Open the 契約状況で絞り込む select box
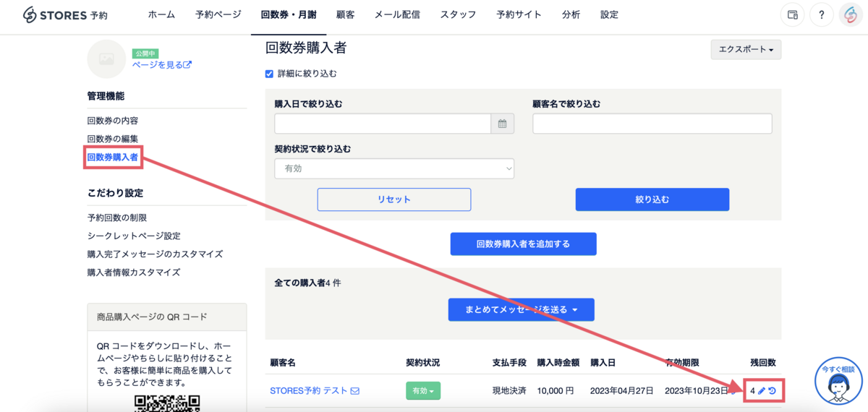The width and height of the screenshot is (868, 412). click(x=394, y=168)
